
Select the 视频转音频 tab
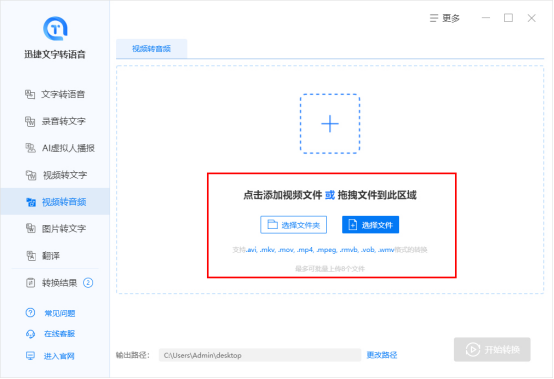coord(152,49)
